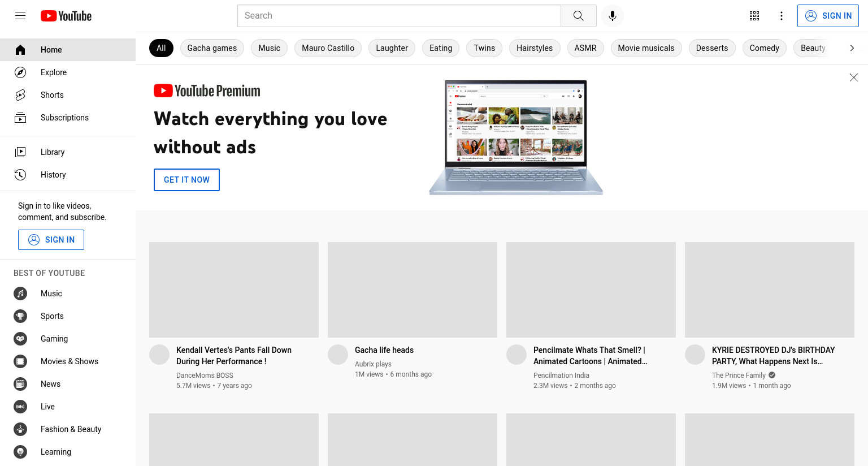Open the Gacha life heads thumbnail
This screenshot has height=466, width=868.
click(x=413, y=290)
